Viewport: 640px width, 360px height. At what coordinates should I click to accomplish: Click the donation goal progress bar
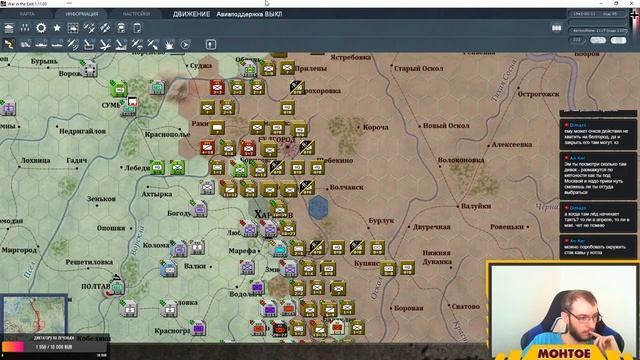[x=54, y=347]
